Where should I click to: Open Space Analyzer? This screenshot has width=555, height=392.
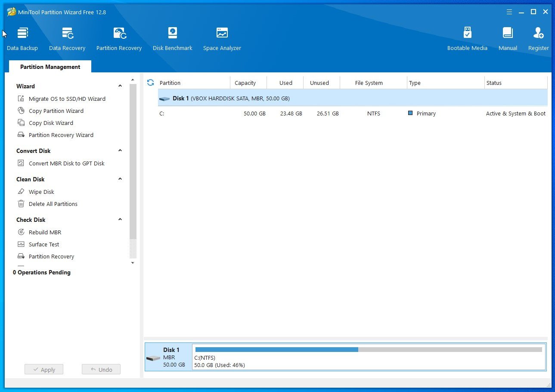pyautogui.click(x=222, y=39)
